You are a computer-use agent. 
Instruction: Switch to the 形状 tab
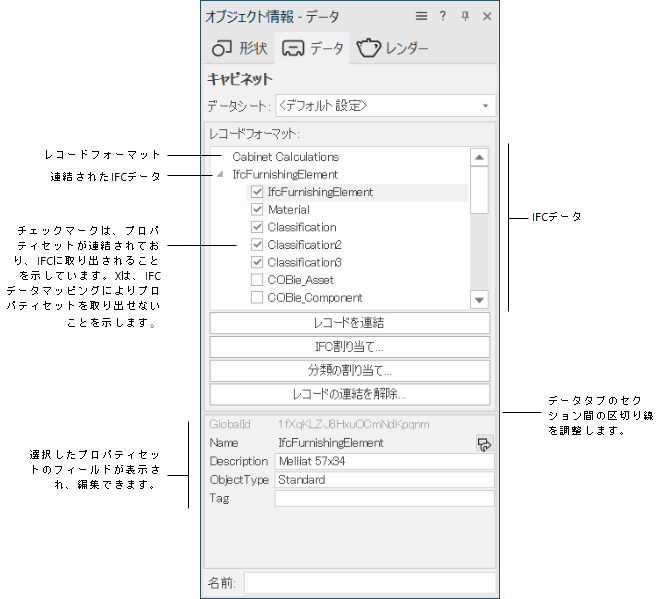coord(240,48)
